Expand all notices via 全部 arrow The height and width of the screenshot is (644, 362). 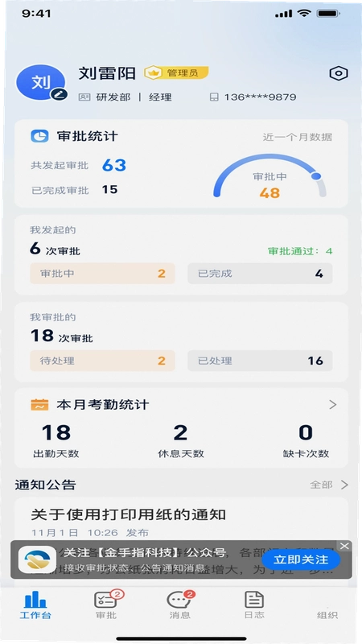329,485
